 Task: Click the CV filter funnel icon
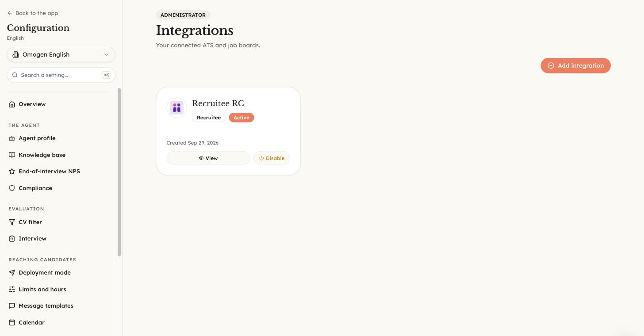coord(12,222)
